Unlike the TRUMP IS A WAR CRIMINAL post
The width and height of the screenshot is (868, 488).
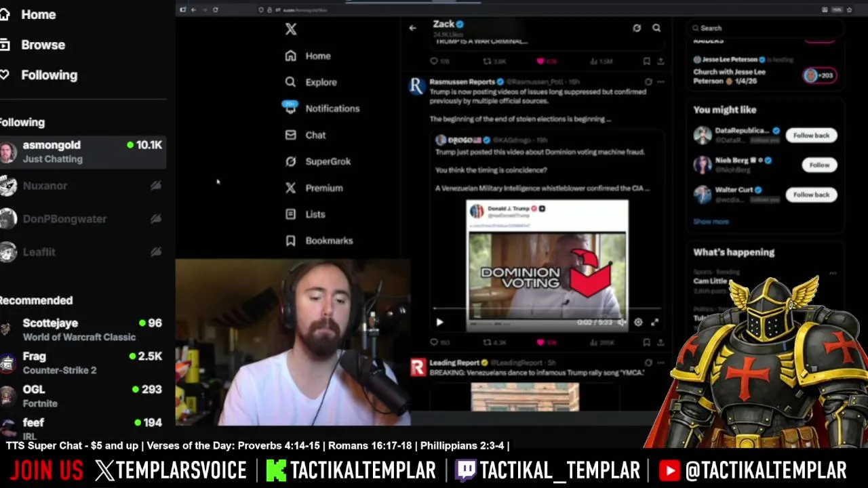point(540,61)
